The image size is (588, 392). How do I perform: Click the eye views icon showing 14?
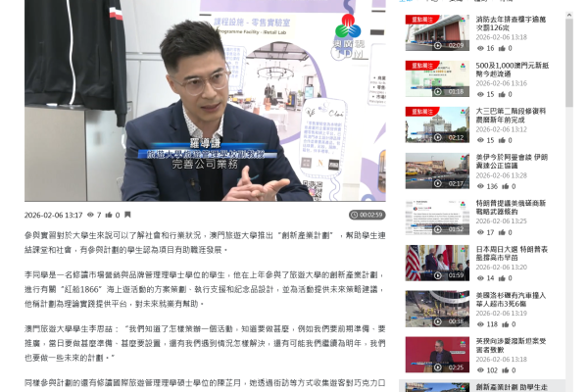tap(480, 278)
